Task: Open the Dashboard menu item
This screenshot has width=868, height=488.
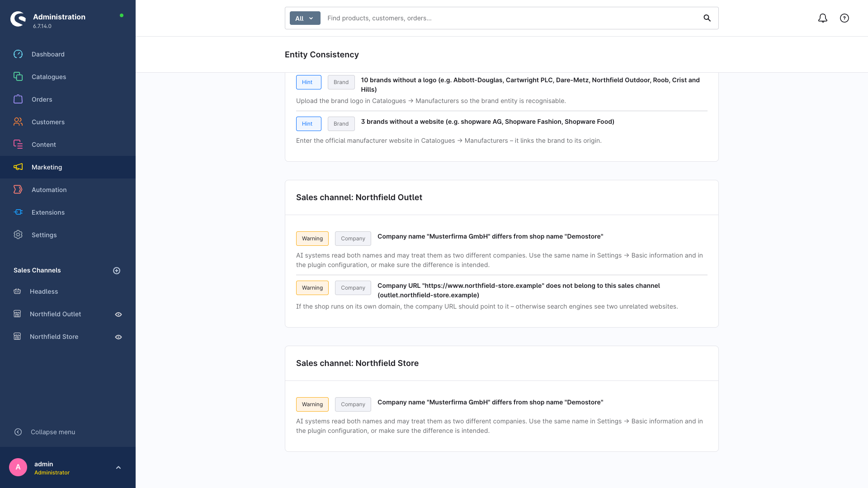Action: pyautogui.click(x=68, y=54)
